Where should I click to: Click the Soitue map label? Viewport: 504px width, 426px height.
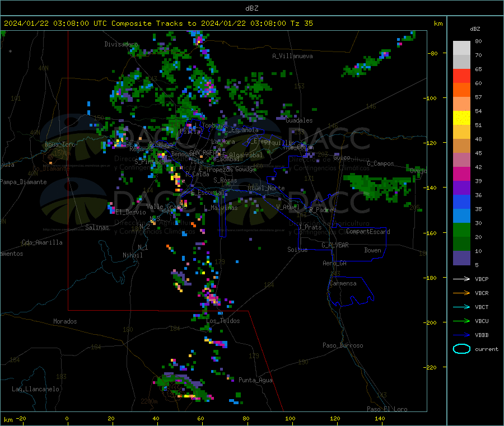pyautogui.click(x=297, y=250)
